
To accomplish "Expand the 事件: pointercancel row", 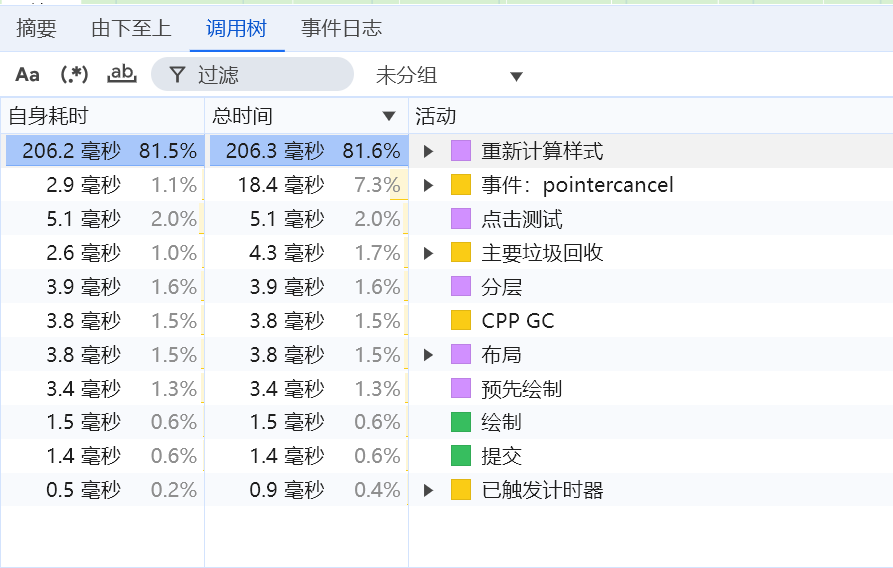I will 429,185.
